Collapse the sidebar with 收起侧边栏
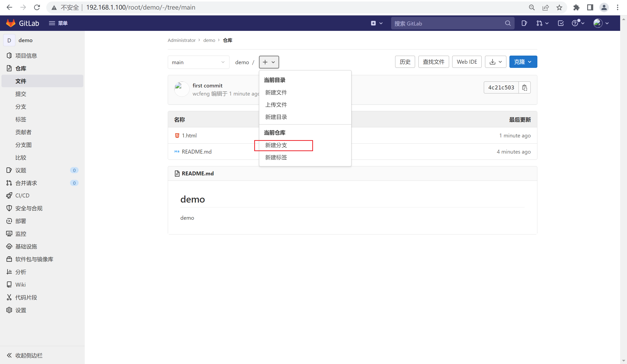 coord(24,355)
